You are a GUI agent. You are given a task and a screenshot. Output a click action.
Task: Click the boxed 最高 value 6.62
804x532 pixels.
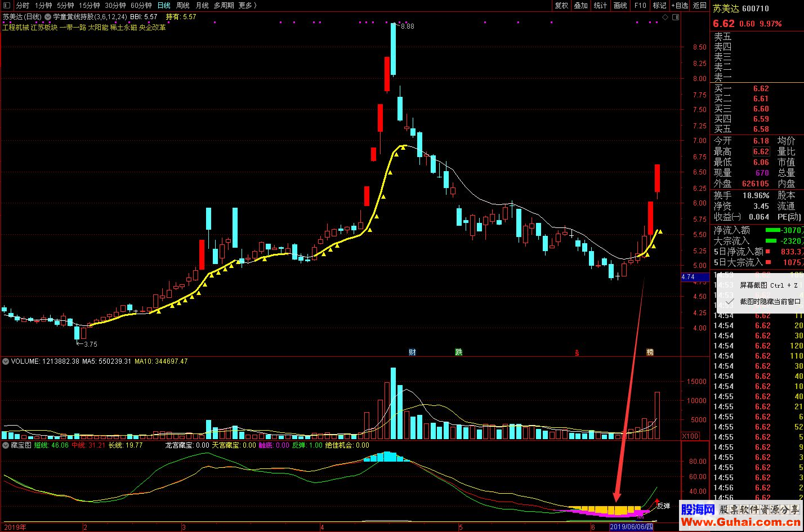pos(761,151)
